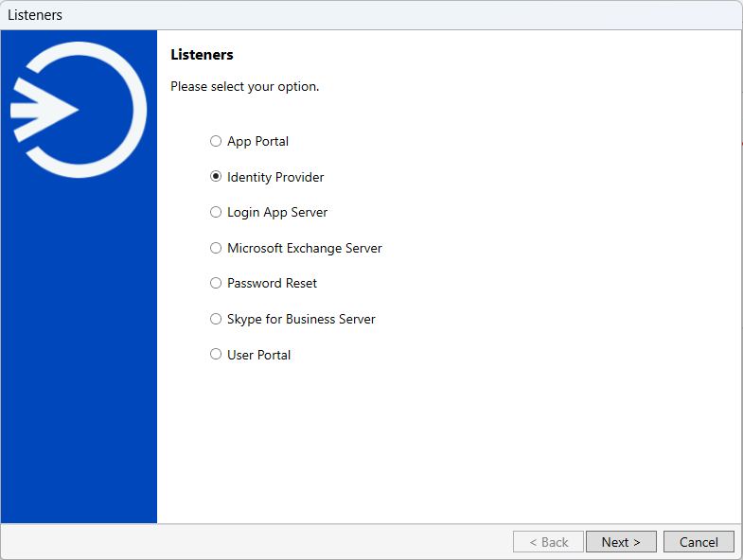743x560 pixels.
Task: Click the Next button
Action: (621, 541)
